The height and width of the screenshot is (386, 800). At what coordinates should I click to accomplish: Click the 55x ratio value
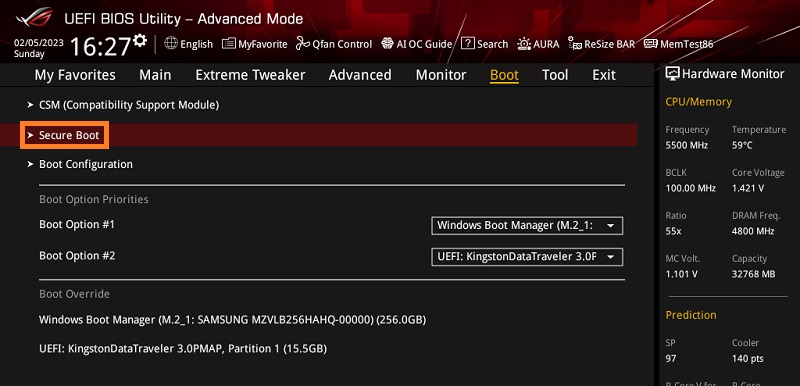(673, 231)
